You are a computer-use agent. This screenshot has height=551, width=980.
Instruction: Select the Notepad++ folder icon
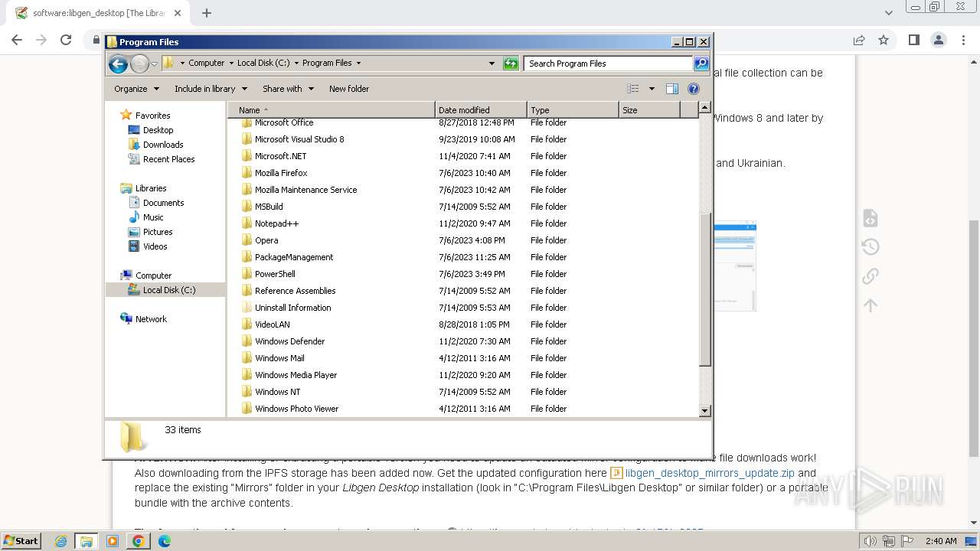pyautogui.click(x=247, y=223)
